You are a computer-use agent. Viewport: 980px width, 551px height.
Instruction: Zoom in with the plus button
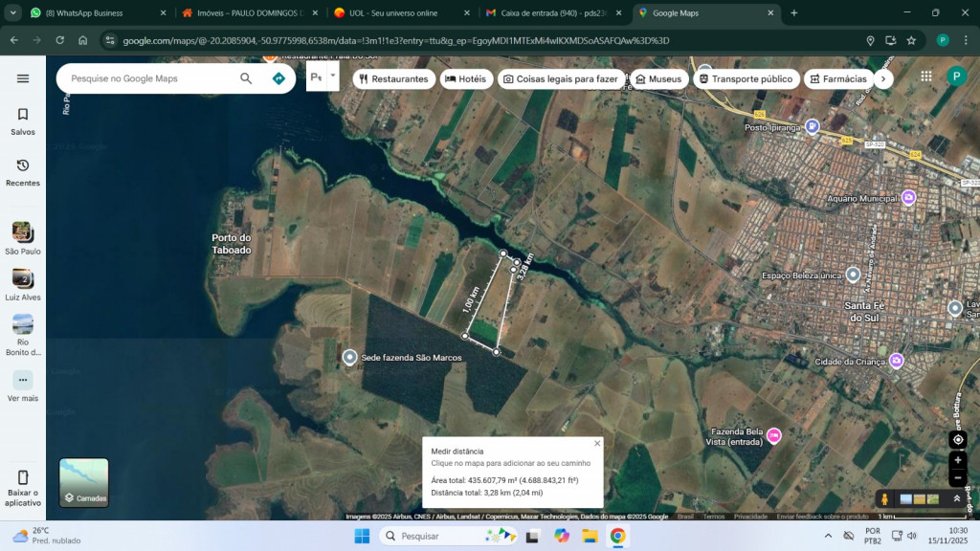[x=958, y=460]
